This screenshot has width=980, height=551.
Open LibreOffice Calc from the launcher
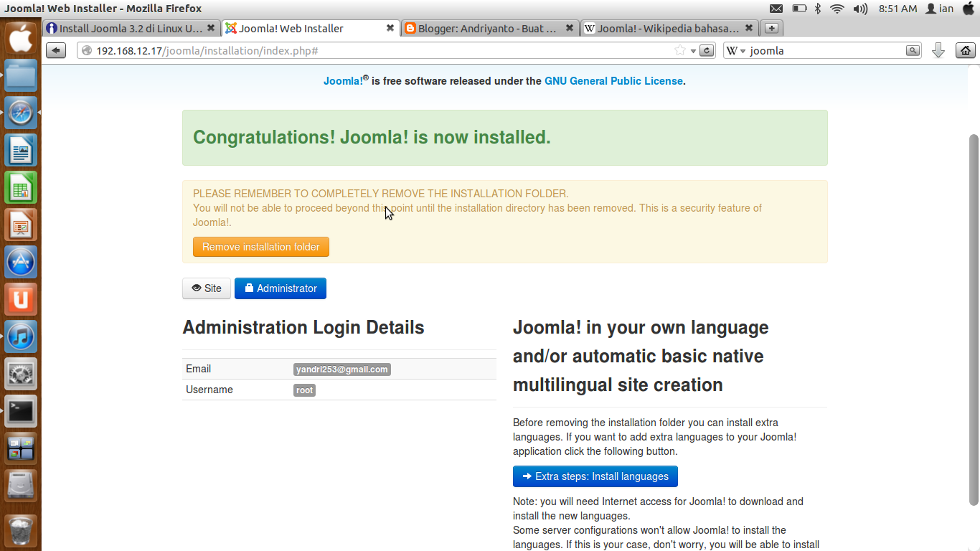[21, 187]
